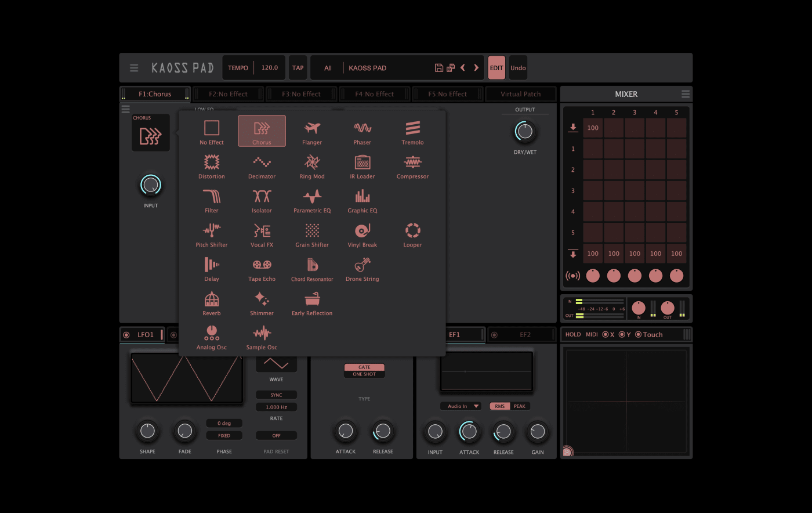Viewport: 812px width, 513px height.
Task: Pick the Delay effect
Action: [211, 268]
